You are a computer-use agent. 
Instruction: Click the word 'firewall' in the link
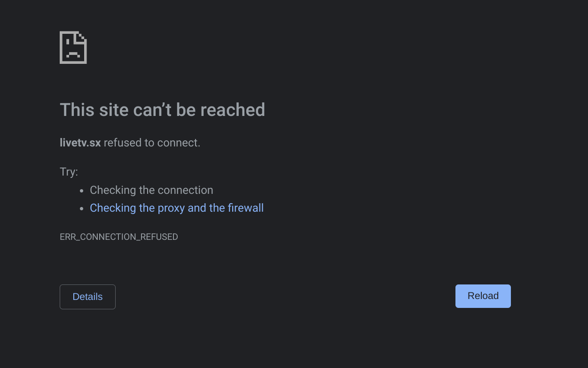pyautogui.click(x=245, y=208)
